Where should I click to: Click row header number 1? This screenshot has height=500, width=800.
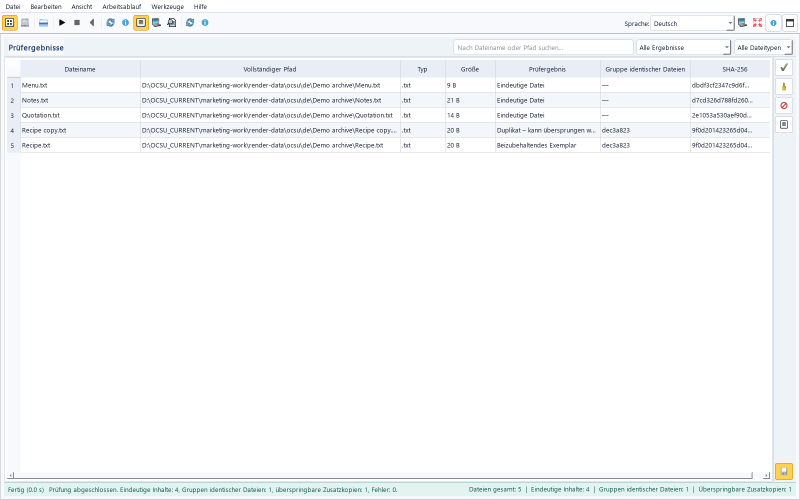(13, 85)
